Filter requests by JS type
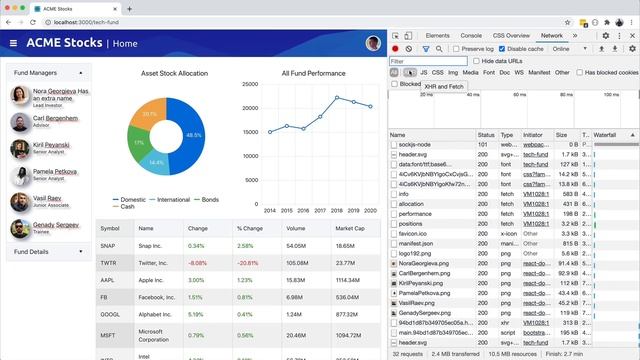 tap(424, 72)
